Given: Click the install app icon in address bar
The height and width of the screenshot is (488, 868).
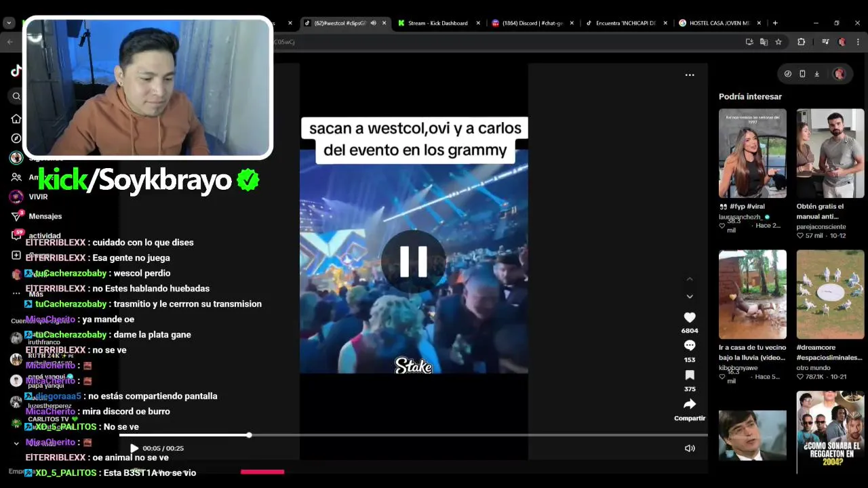Looking at the screenshot, I should (749, 42).
